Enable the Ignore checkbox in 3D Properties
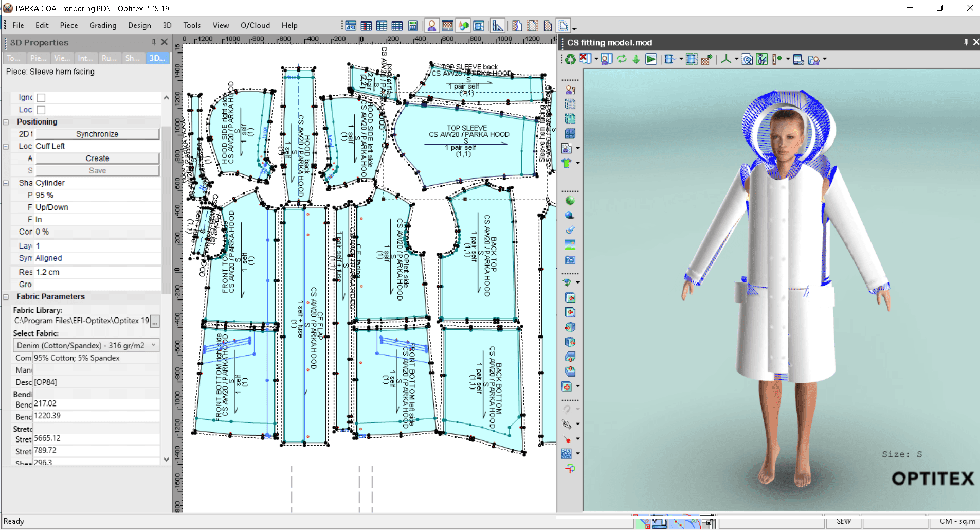 click(41, 97)
